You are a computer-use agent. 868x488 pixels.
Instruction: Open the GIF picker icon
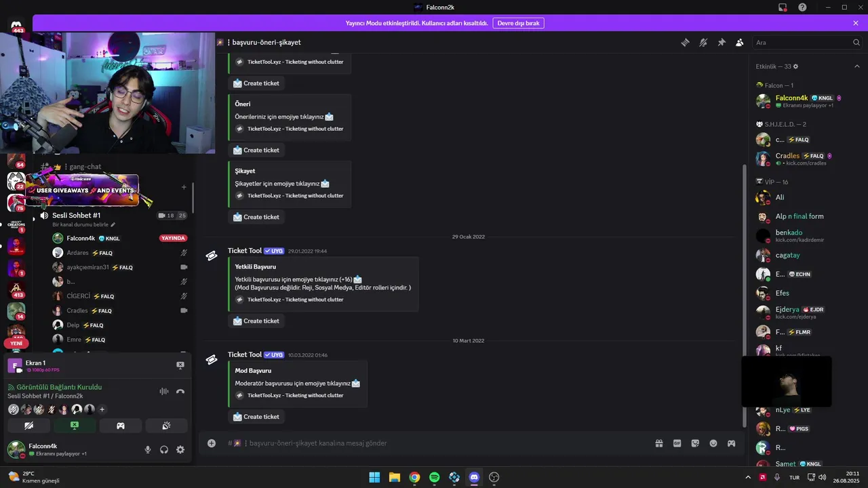pyautogui.click(x=677, y=443)
